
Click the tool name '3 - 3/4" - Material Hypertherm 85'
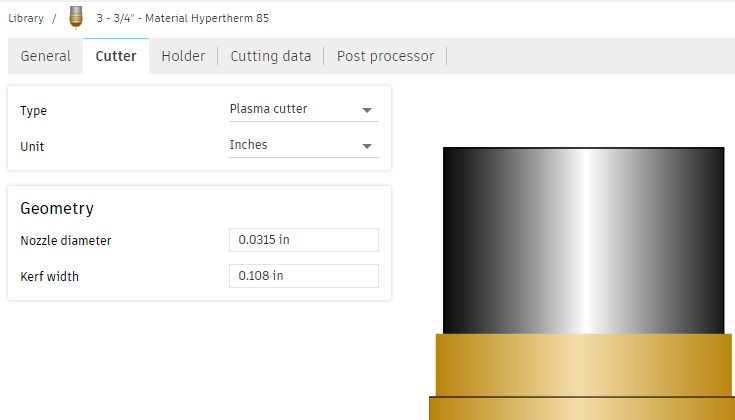183,18
